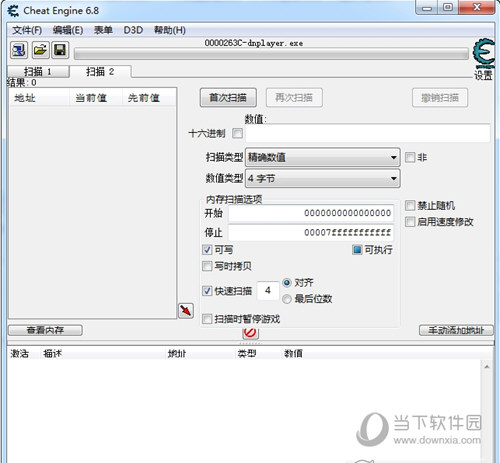Open the process list (computer icon)
The height and width of the screenshot is (463, 500).
[x=19, y=50]
